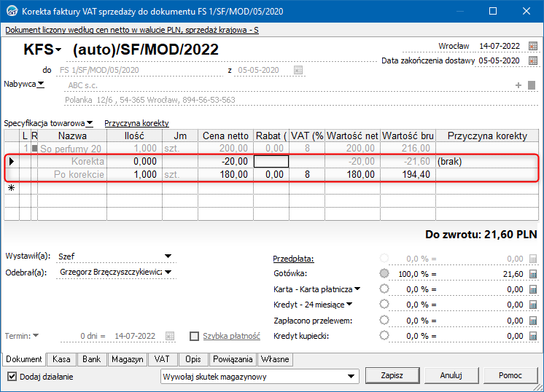Select the Gotówka radio button

coord(384,273)
